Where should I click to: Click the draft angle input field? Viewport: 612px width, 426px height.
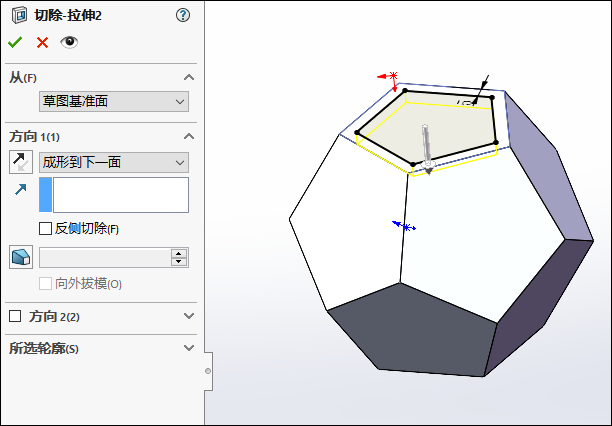pyautogui.click(x=105, y=258)
